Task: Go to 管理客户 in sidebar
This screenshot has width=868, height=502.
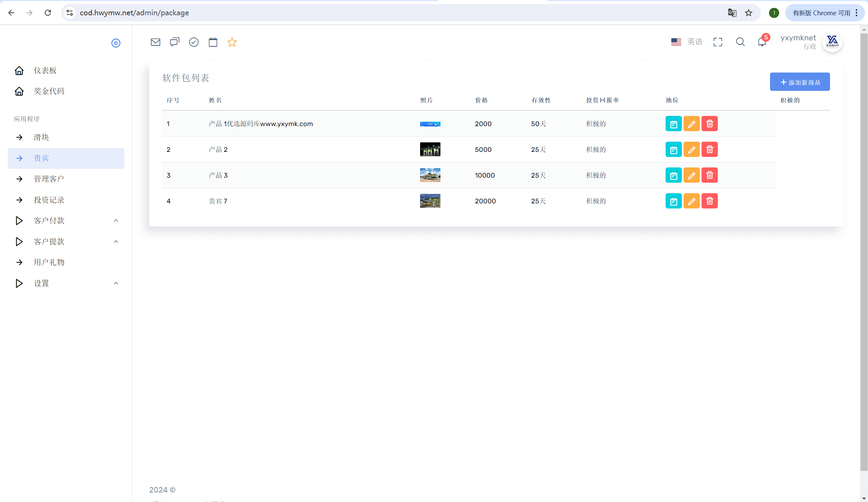Action: [x=48, y=179]
